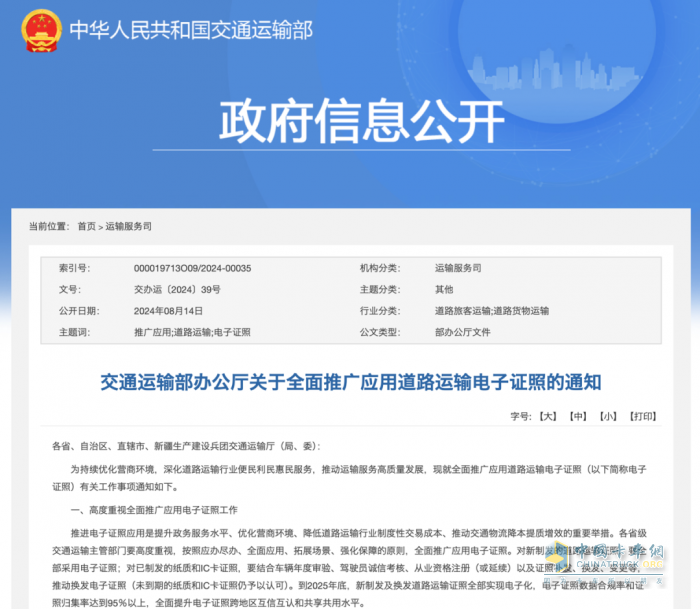The height and width of the screenshot is (609, 700).
Task: Select index number 000019713O09/2024-00035
Action: point(192,268)
